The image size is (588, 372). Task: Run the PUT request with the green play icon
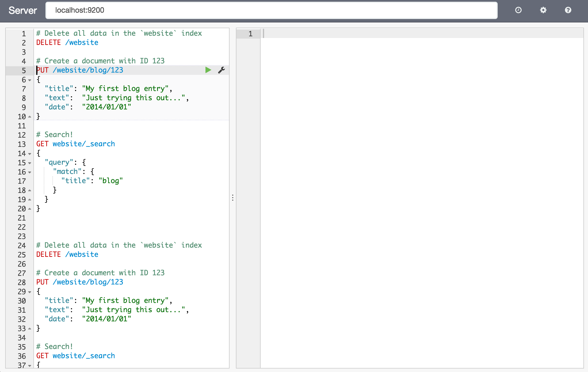point(208,70)
